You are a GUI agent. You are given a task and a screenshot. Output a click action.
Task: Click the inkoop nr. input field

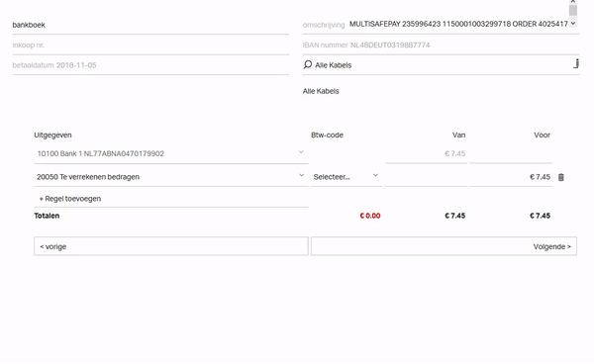click(150, 45)
